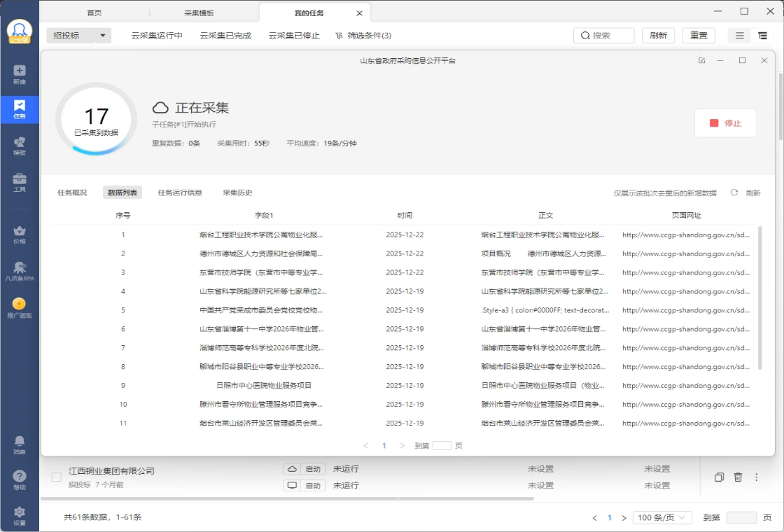
Task: Toggle the 云采集已停止 filter
Action: 294,36
